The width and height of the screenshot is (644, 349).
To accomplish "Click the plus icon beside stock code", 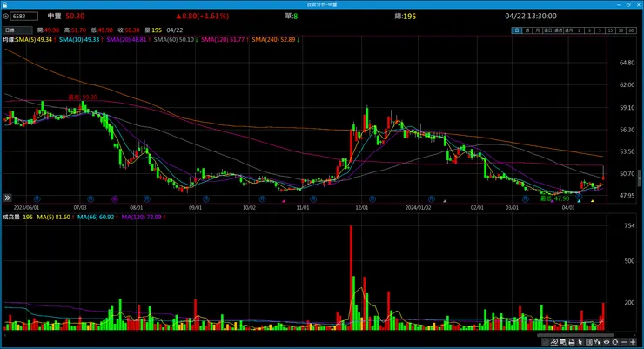I will click(x=6, y=16).
